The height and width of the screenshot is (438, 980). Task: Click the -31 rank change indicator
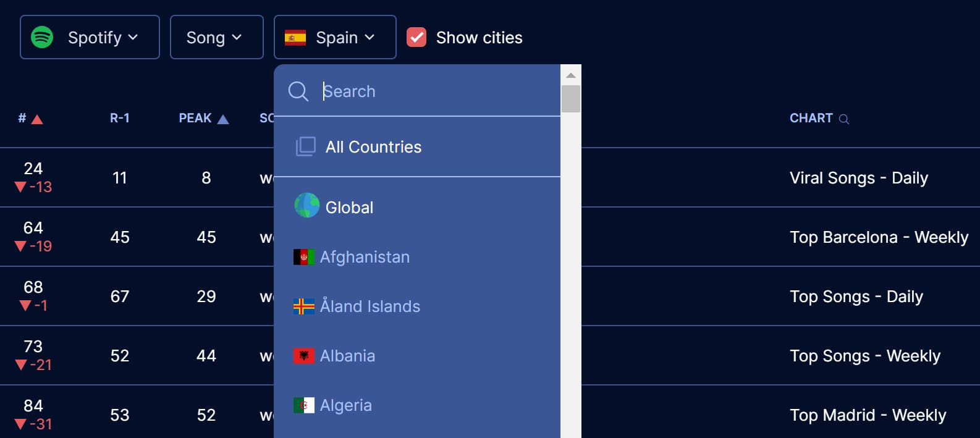(33, 424)
